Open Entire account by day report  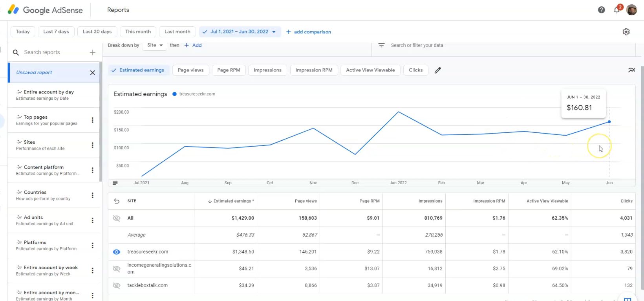[54, 95]
